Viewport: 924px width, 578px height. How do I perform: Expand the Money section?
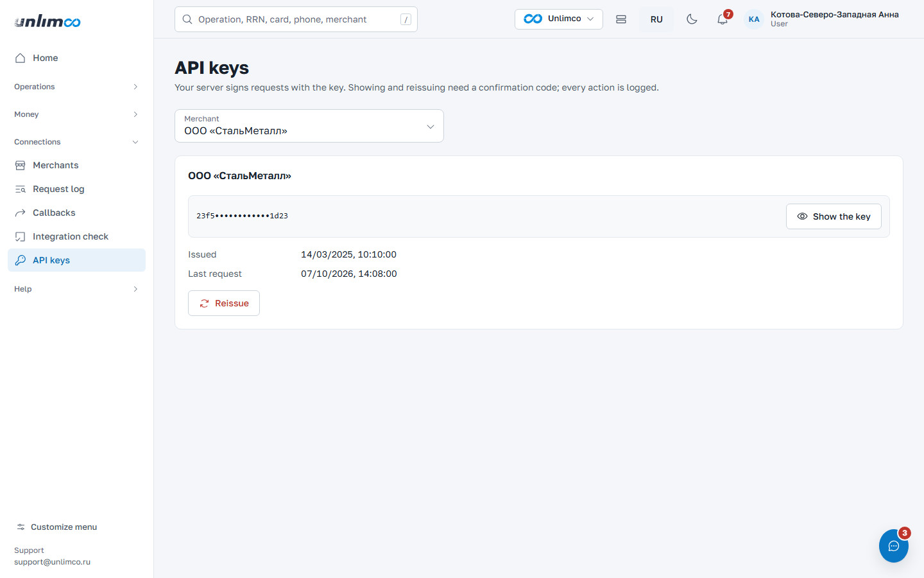76,114
